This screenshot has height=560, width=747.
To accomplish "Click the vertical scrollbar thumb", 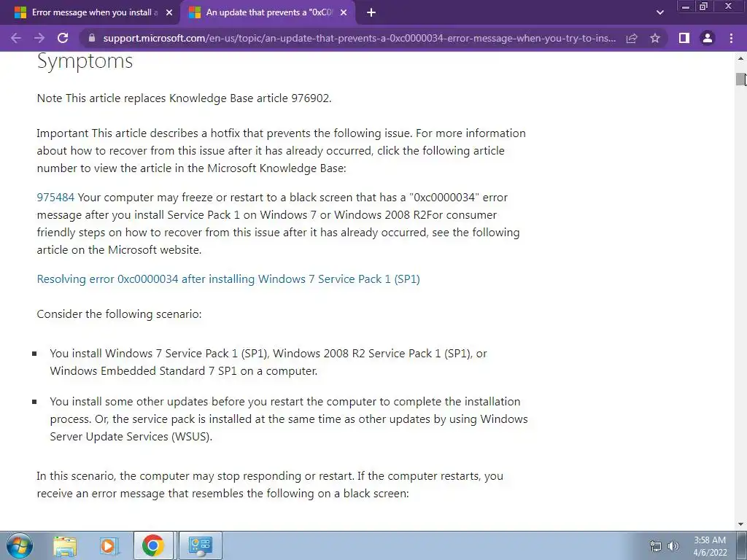I will click(x=741, y=79).
